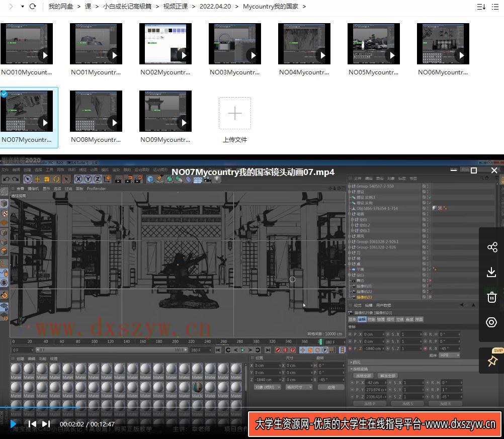Share the playing video via share icon
This screenshot has width=504, height=439.
(492, 247)
